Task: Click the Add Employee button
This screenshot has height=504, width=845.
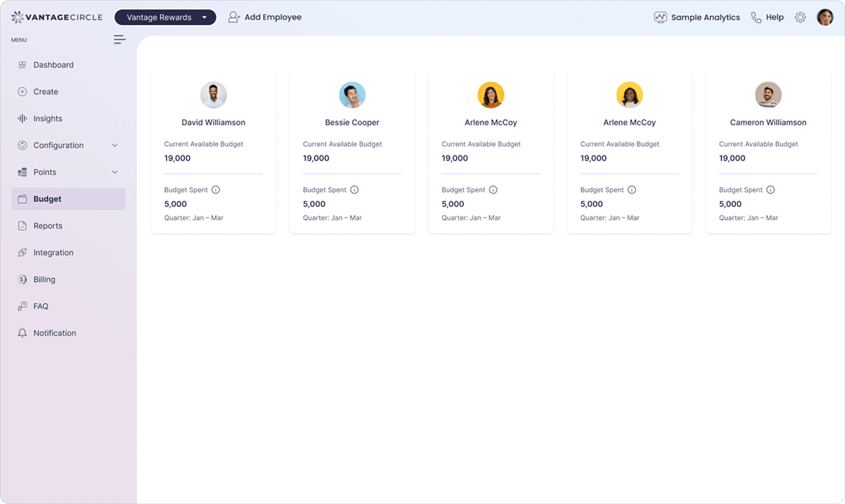Action: (265, 17)
